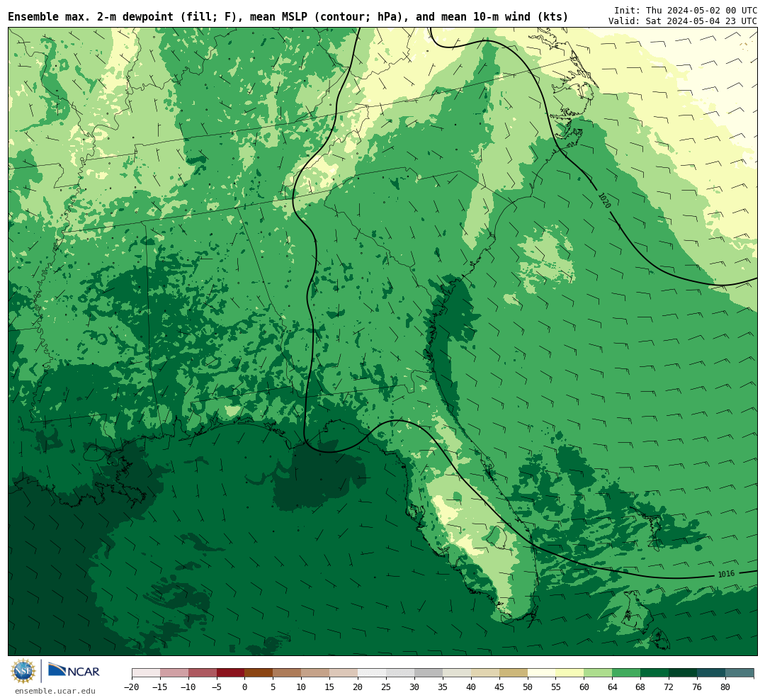Click the colorbar swatch between -5 and 0

click(230, 673)
